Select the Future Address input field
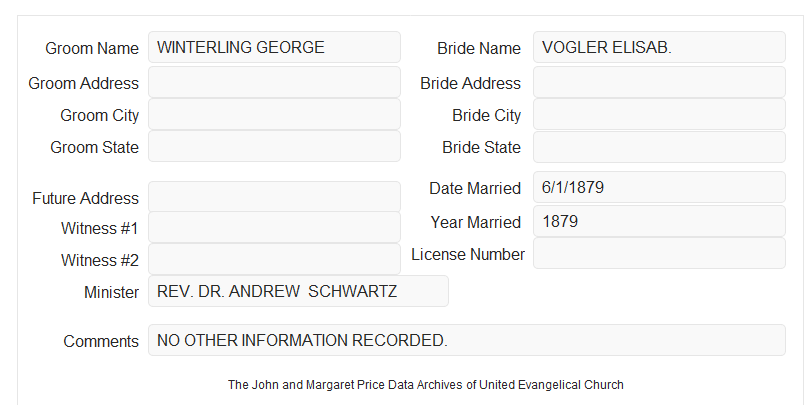 coord(274,197)
